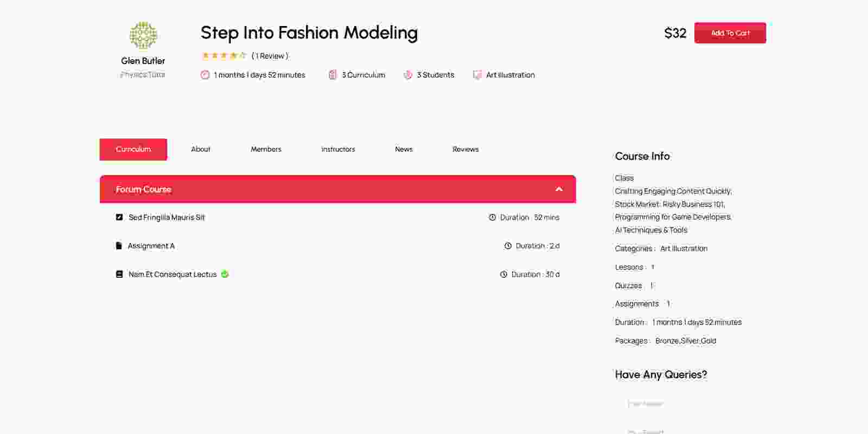Click the clock icon next to 52 mins
This screenshot has width=868, height=434.
pyautogui.click(x=493, y=218)
